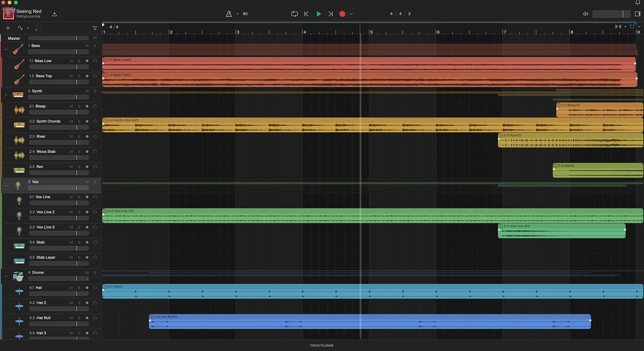Open the zoom options dropdown

click(625, 26)
